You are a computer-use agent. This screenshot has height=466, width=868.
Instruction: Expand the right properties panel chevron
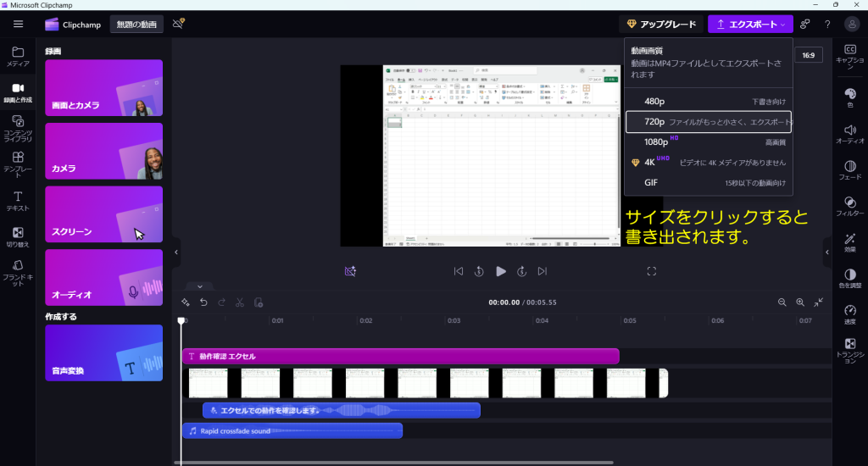(826, 252)
